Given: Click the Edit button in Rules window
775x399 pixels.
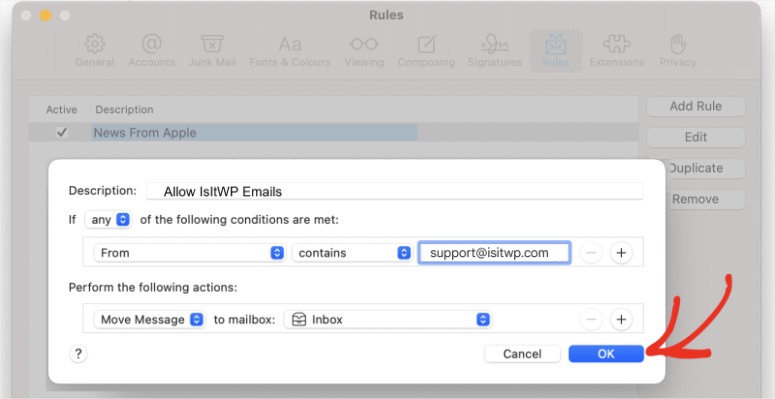Looking at the screenshot, I should [x=695, y=137].
